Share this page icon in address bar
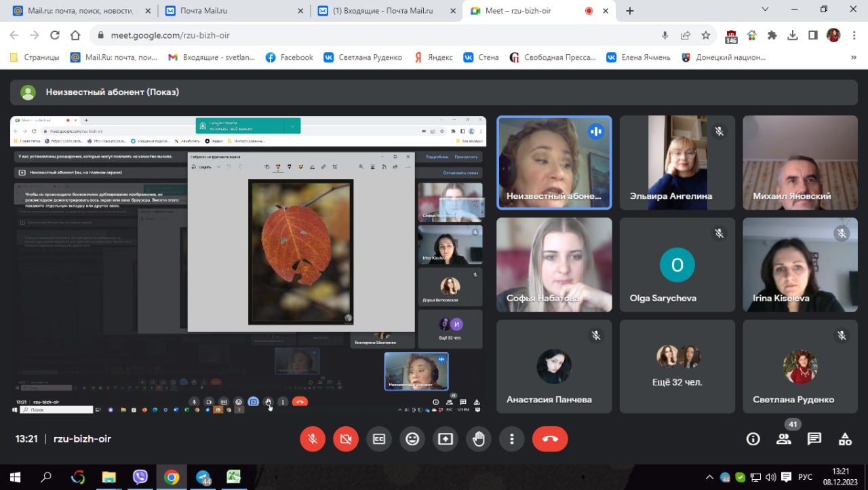Image resolution: width=868 pixels, height=490 pixels. 686,35
